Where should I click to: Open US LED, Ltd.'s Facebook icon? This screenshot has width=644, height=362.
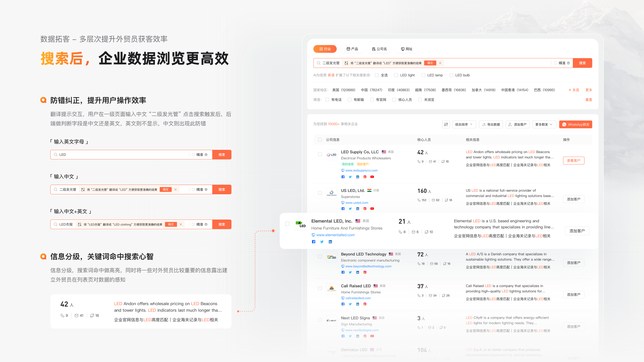[343, 209]
